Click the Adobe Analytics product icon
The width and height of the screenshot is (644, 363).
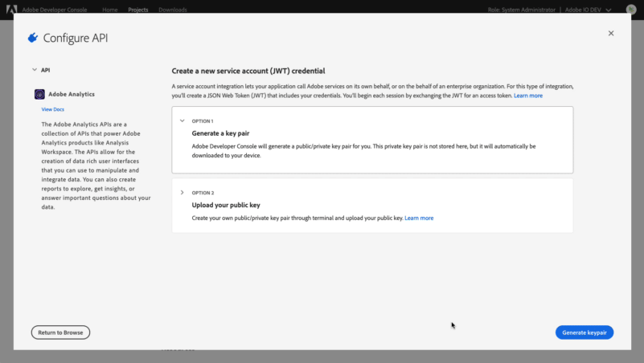(x=39, y=94)
